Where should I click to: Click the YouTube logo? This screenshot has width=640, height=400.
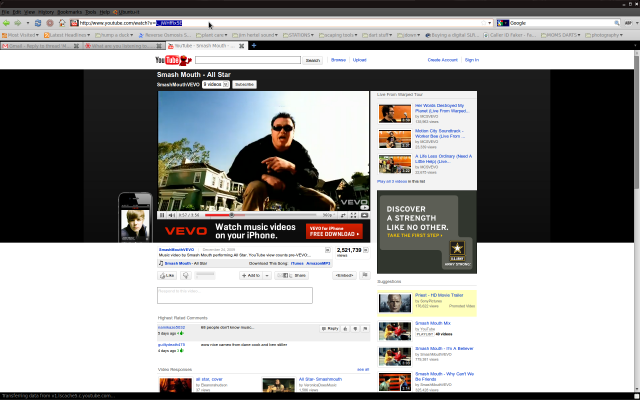[x=173, y=60]
